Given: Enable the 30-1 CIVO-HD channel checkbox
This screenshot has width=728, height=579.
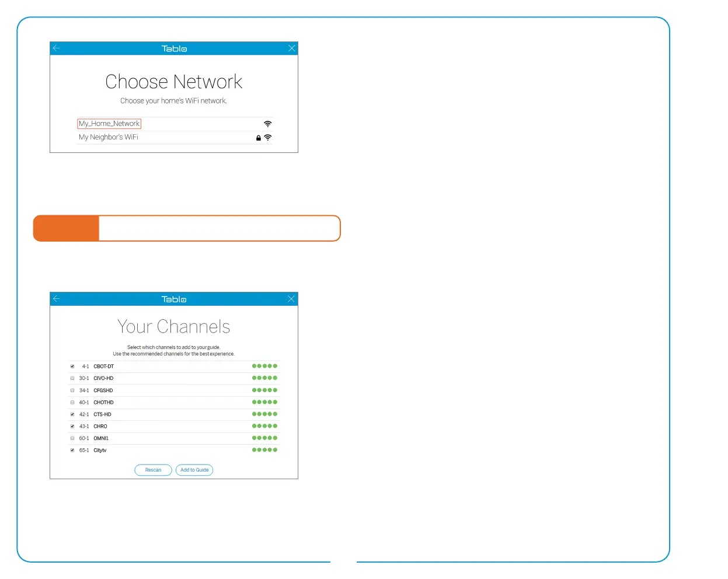Looking at the screenshot, I should click(x=72, y=378).
